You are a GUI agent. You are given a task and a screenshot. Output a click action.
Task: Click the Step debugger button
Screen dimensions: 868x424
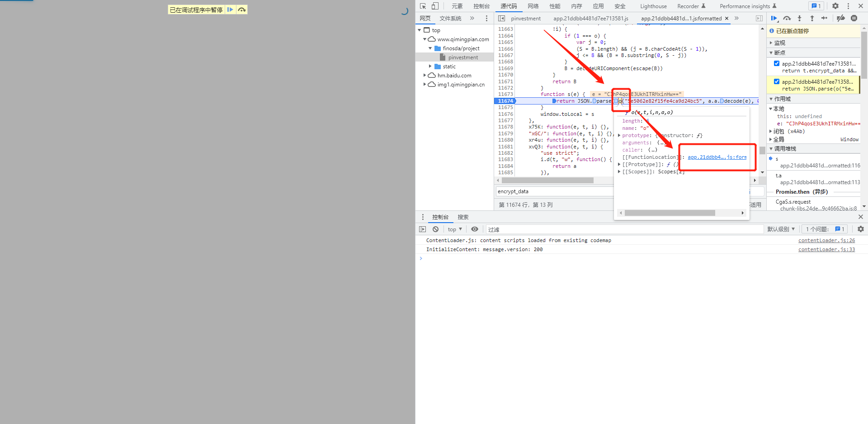click(x=824, y=18)
